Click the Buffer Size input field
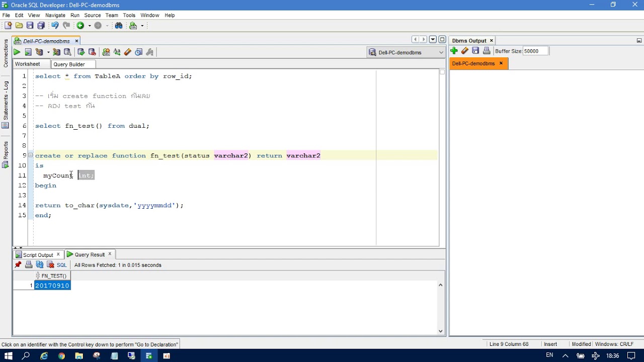The height and width of the screenshot is (362, 644). [535, 51]
